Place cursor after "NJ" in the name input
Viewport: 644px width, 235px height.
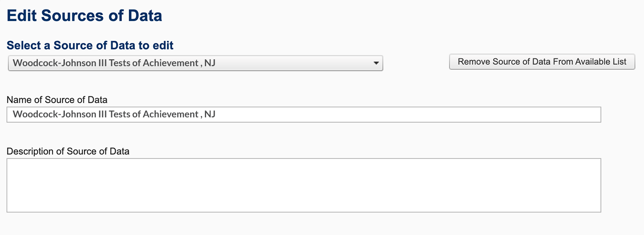pyautogui.click(x=216, y=114)
